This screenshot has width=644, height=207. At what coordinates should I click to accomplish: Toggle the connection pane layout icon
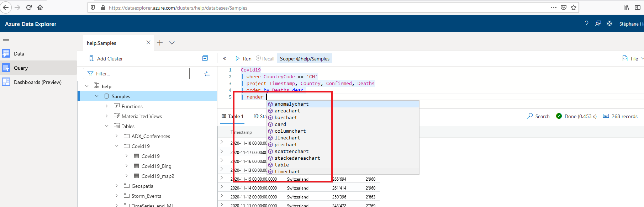[205, 58]
